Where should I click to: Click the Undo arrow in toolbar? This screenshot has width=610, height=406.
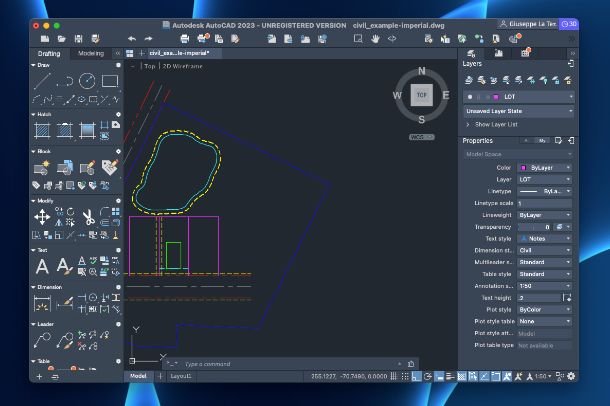(x=132, y=38)
